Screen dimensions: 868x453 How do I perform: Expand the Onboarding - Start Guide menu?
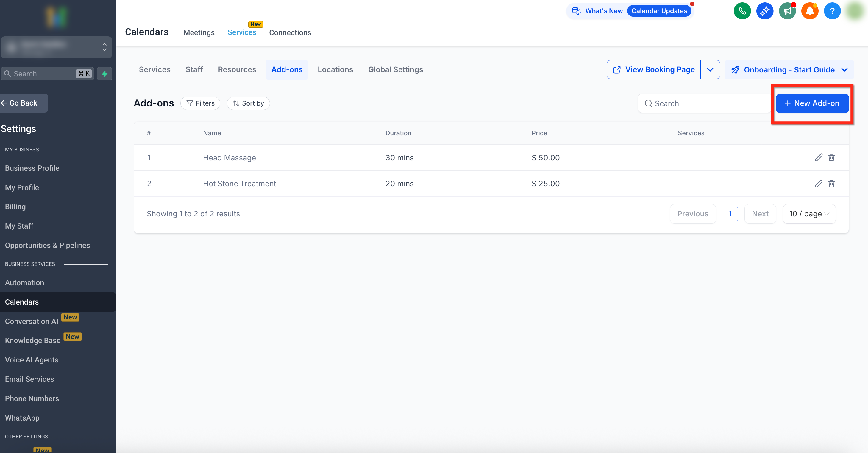click(789, 70)
